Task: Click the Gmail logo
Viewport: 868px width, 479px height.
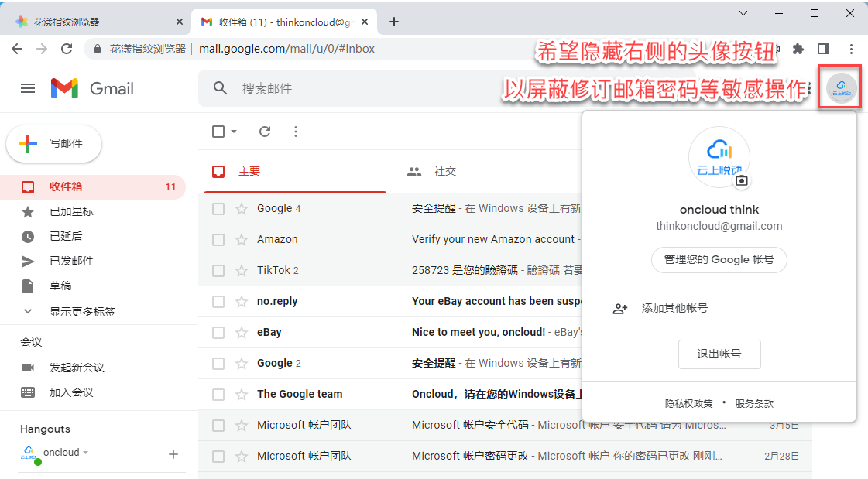Action: coord(92,88)
